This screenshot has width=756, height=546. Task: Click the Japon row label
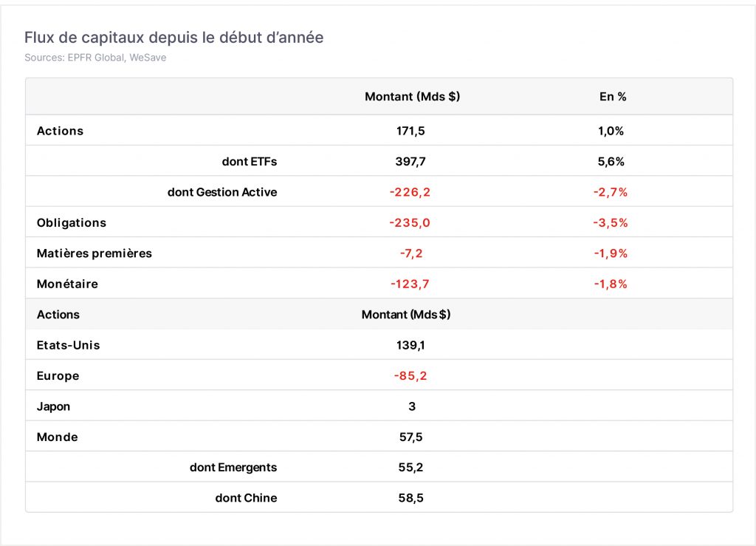tap(53, 406)
